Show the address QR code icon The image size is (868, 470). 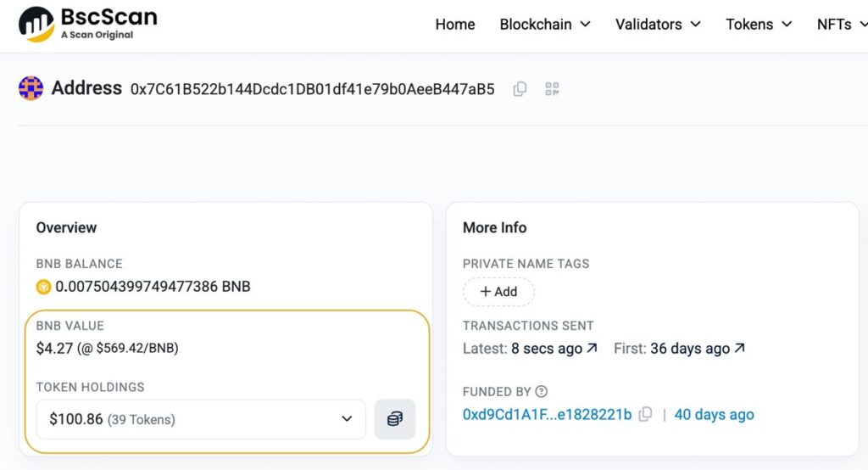click(x=552, y=89)
